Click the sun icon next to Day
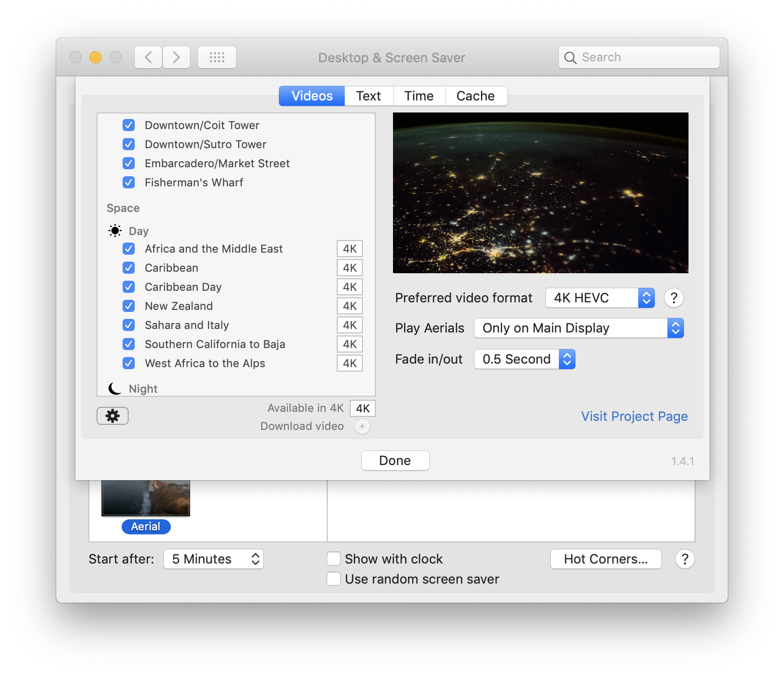This screenshot has width=784, height=677. [x=115, y=231]
